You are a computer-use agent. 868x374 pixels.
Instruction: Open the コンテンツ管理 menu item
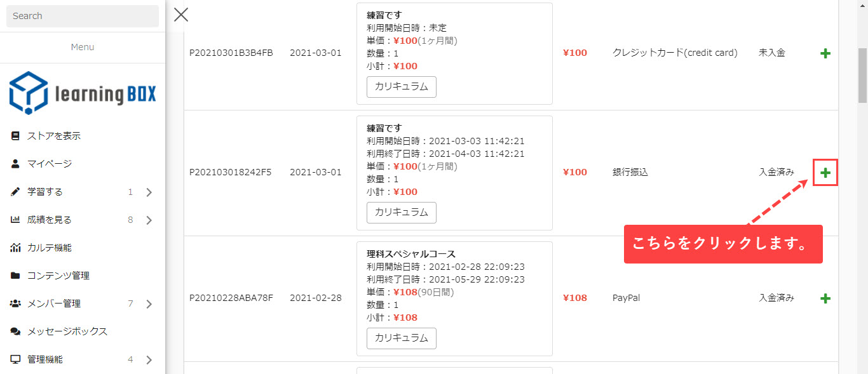tap(58, 276)
